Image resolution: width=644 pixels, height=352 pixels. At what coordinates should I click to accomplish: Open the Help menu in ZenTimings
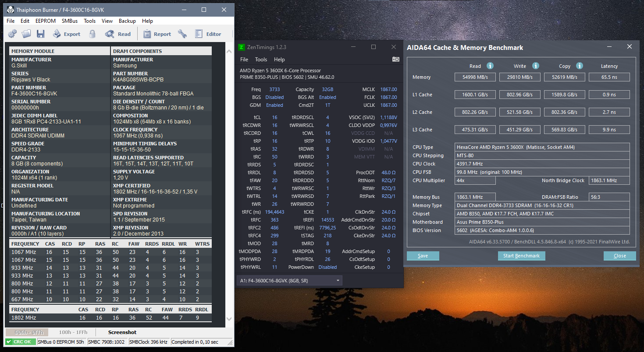279,60
